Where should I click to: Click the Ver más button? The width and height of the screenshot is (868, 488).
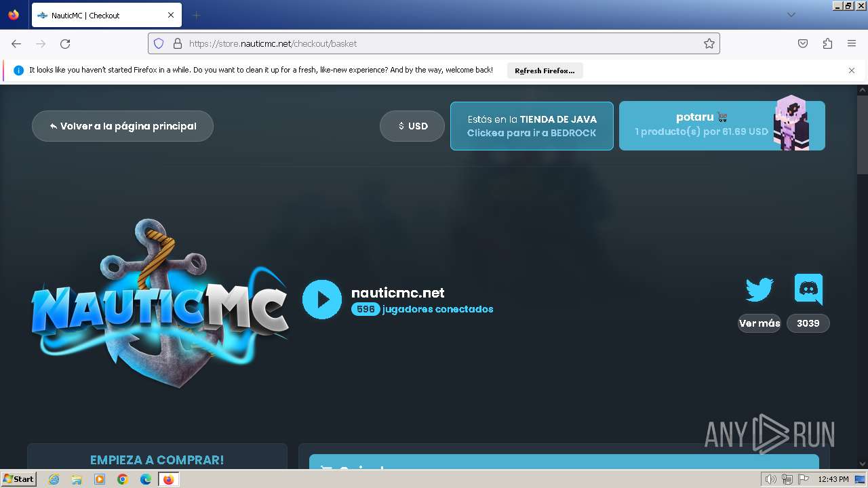point(759,323)
